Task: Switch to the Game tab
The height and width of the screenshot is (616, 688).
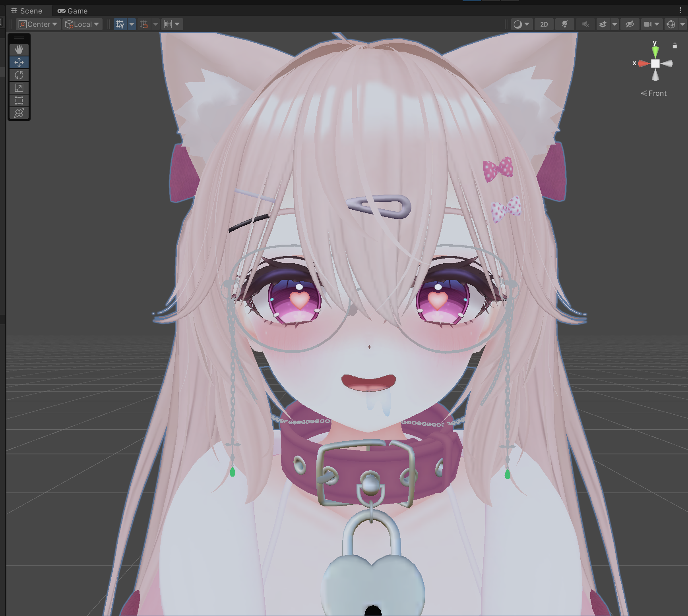Action: (x=73, y=11)
